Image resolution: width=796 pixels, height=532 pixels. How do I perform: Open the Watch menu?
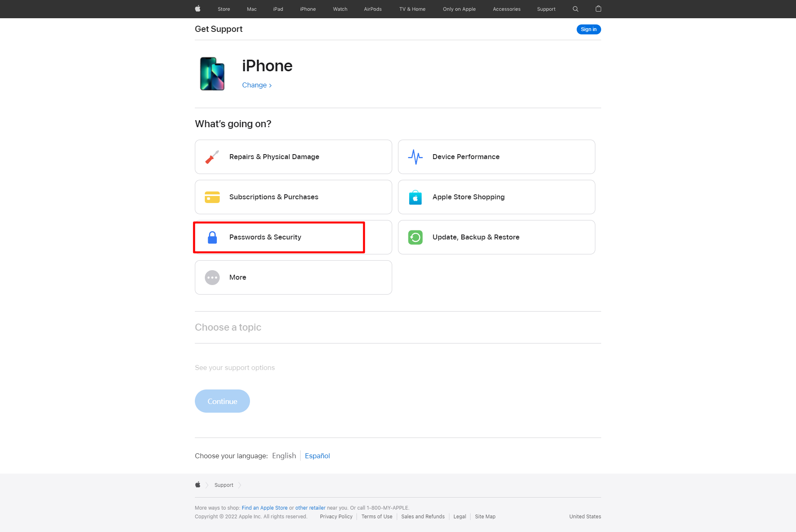point(340,9)
